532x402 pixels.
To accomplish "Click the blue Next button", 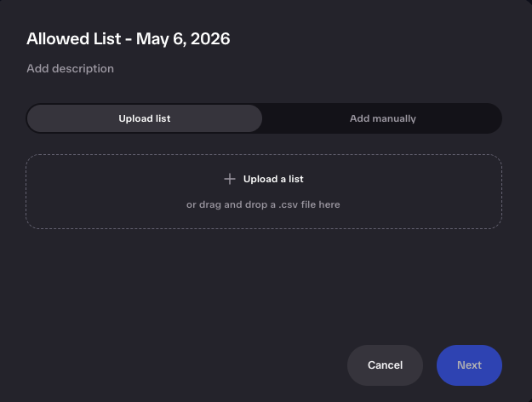I will (x=469, y=365).
